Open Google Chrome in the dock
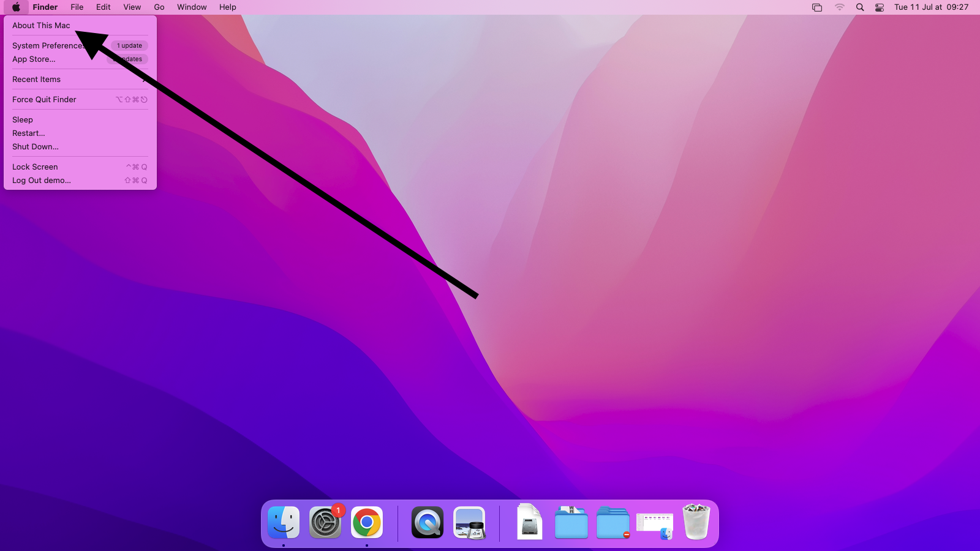Image resolution: width=980 pixels, height=551 pixels. coord(367,523)
